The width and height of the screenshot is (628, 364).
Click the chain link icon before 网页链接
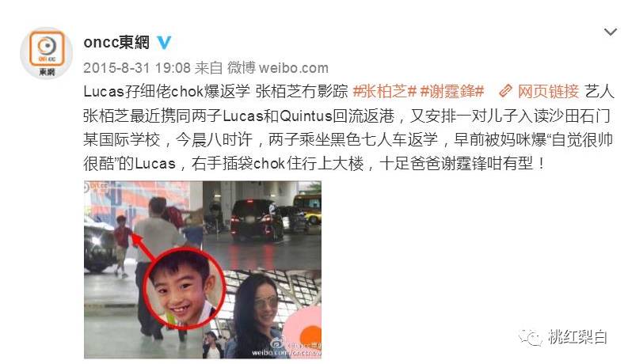click(x=505, y=92)
